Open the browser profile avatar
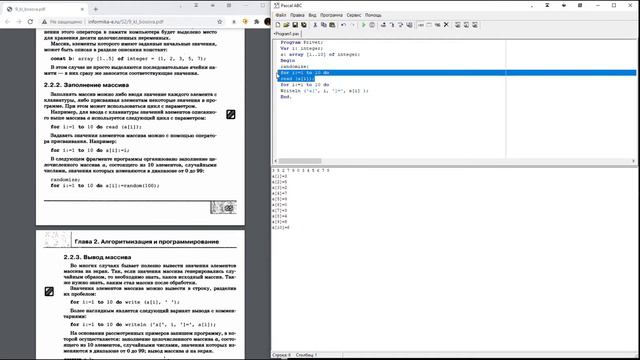 [268, 22]
